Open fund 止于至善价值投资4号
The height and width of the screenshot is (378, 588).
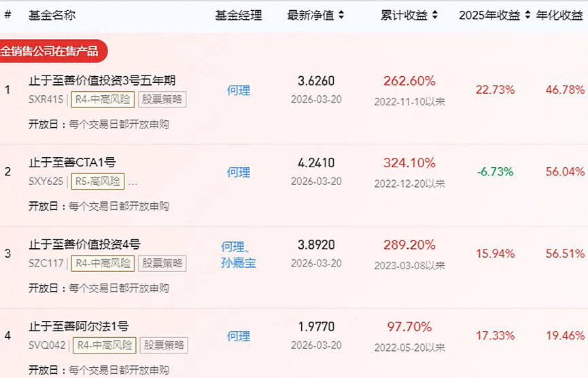click(x=84, y=245)
